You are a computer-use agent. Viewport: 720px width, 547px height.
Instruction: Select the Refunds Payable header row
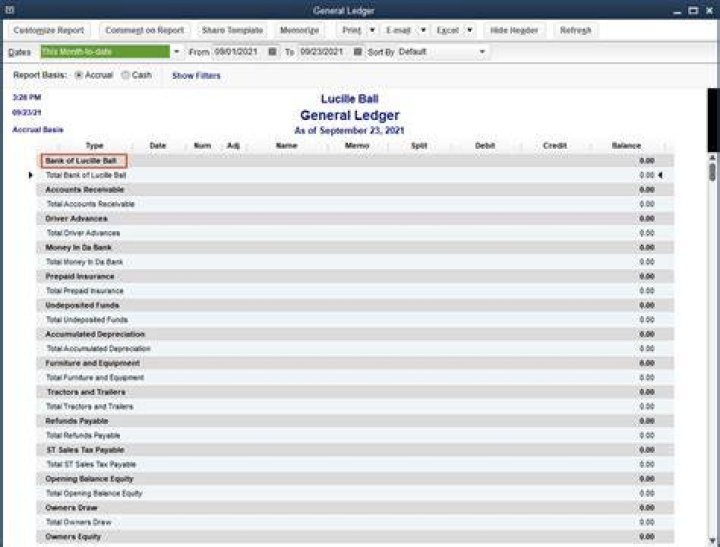click(x=355, y=421)
